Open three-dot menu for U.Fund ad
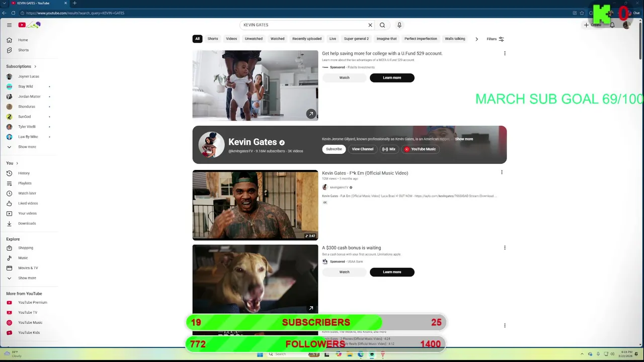The height and width of the screenshot is (362, 644). [505, 53]
